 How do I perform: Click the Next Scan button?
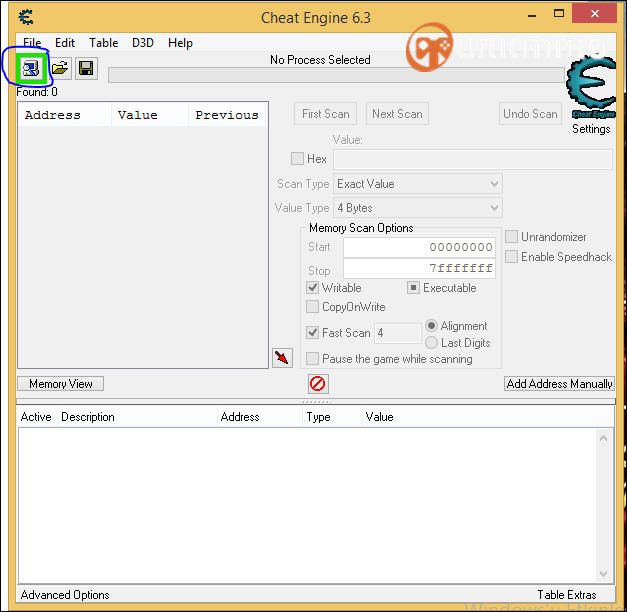[397, 114]
